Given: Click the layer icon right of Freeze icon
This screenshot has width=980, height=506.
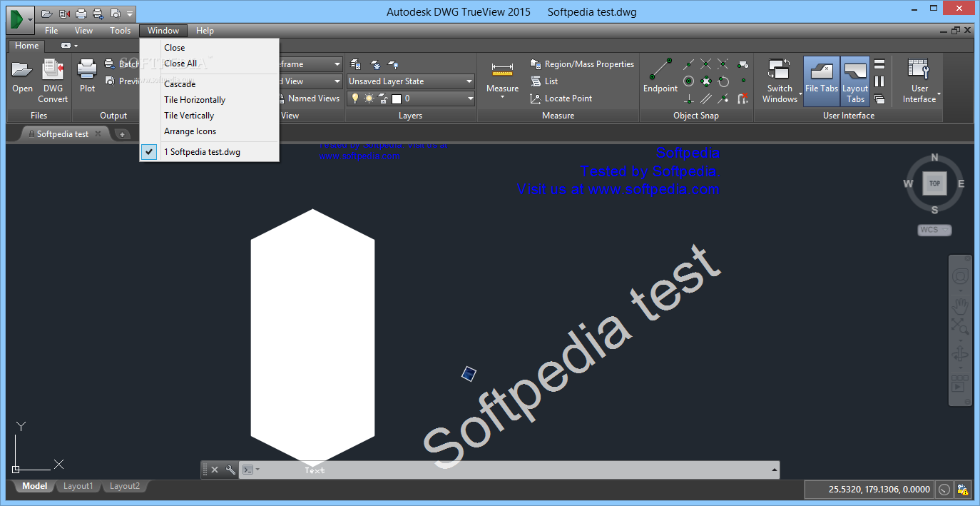Looking at the screenshot, I should (393, 64).
